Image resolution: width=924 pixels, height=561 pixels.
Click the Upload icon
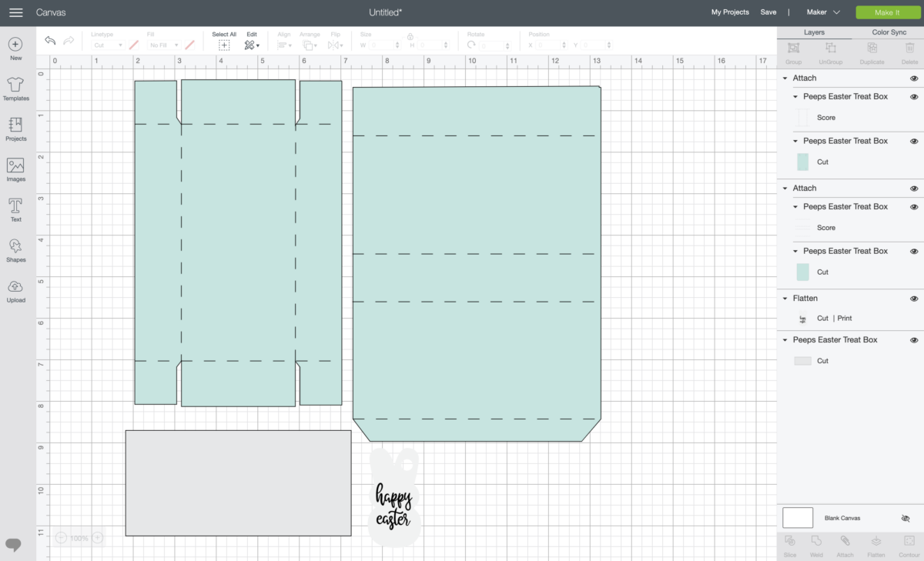[15, 290]
